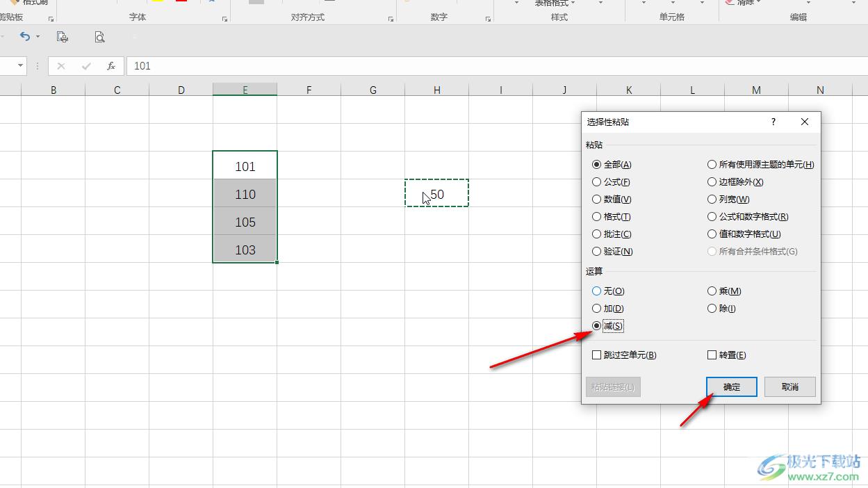868x488 pixels.
Task: Select column D header
Action: (x=181, y=90)
